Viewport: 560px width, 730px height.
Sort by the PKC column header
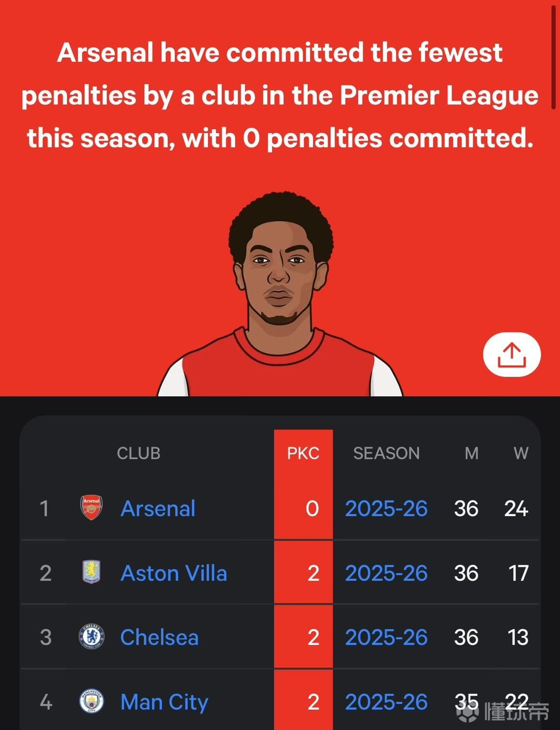tap(303, 453)
